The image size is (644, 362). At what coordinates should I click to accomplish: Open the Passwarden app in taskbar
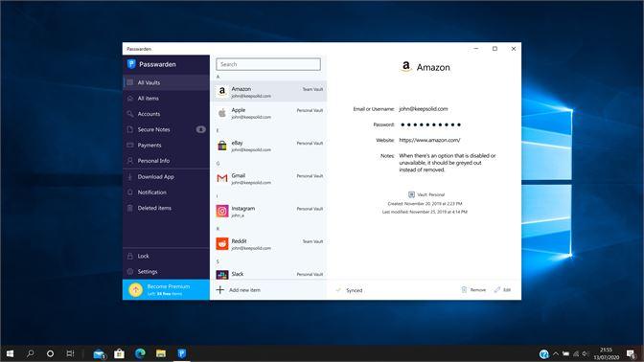(181, 353)
